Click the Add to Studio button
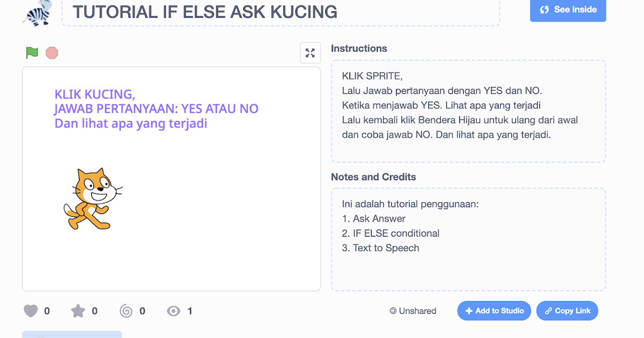The height and width of the screenshot is (338, 644). click(x=494, y=311)
